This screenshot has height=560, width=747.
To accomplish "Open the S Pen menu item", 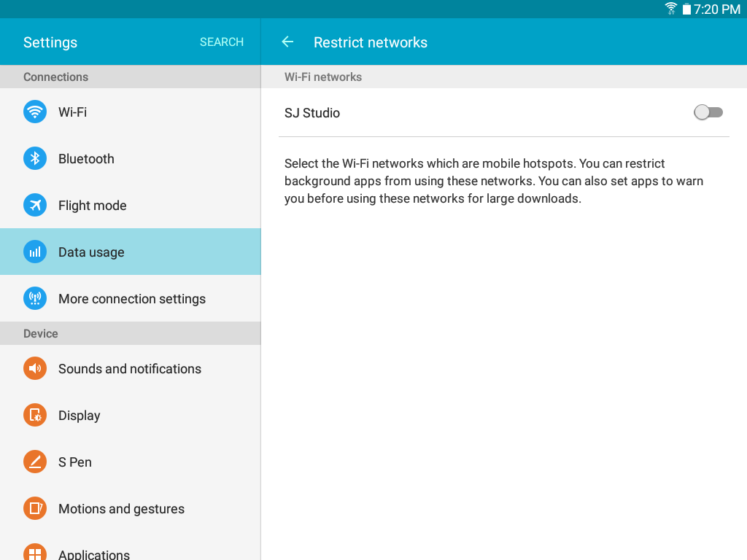I will (x=131, y=462).
